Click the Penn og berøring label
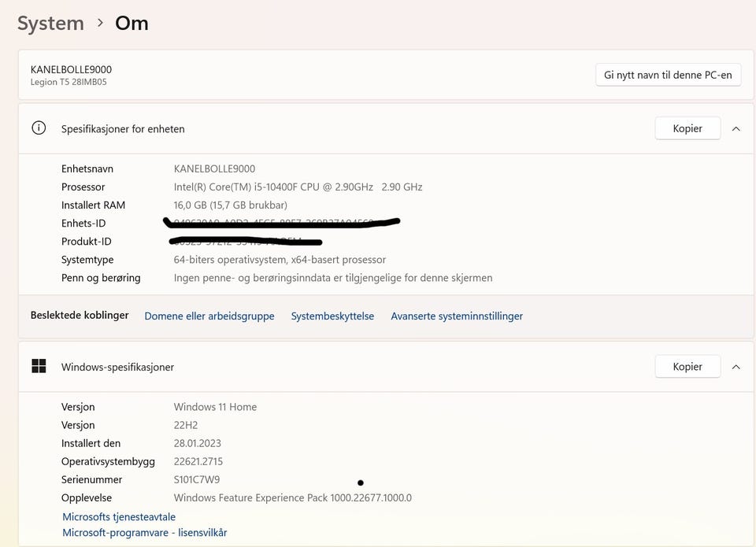The image size is (756, 547). [x=101, y=278]
